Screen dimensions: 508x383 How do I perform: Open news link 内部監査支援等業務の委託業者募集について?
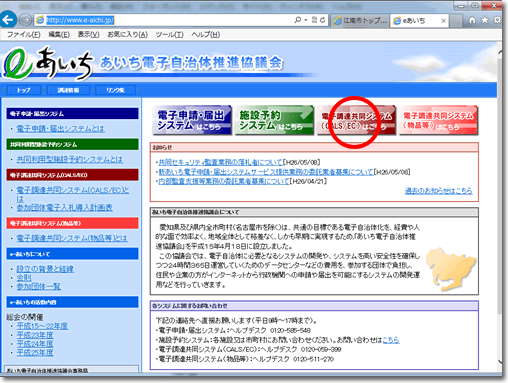224,181
